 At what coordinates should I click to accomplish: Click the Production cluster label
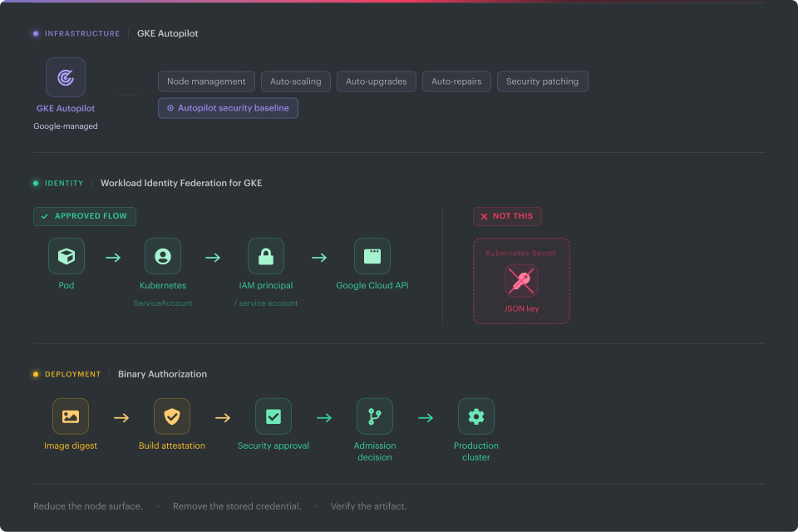(x=475, y=451)
